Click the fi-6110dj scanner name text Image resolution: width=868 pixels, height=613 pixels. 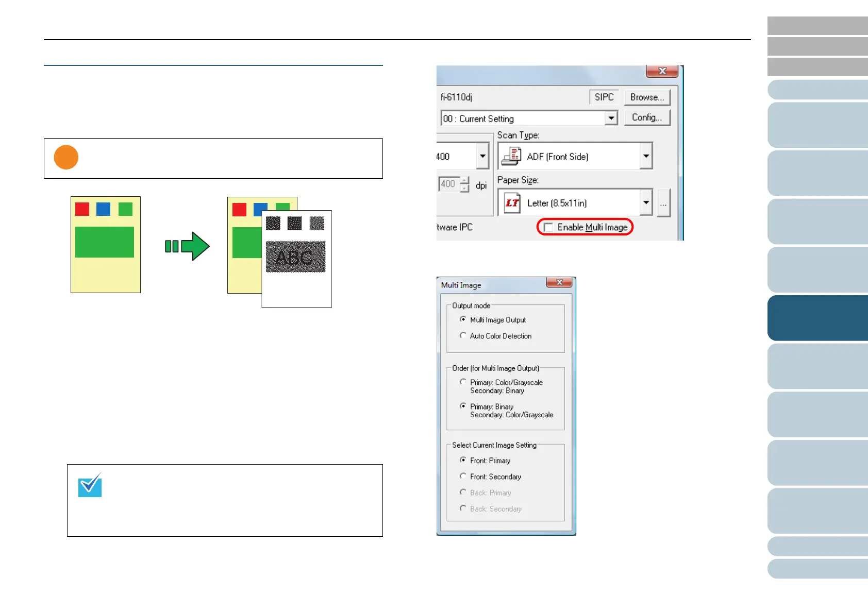tap(456, 97)
